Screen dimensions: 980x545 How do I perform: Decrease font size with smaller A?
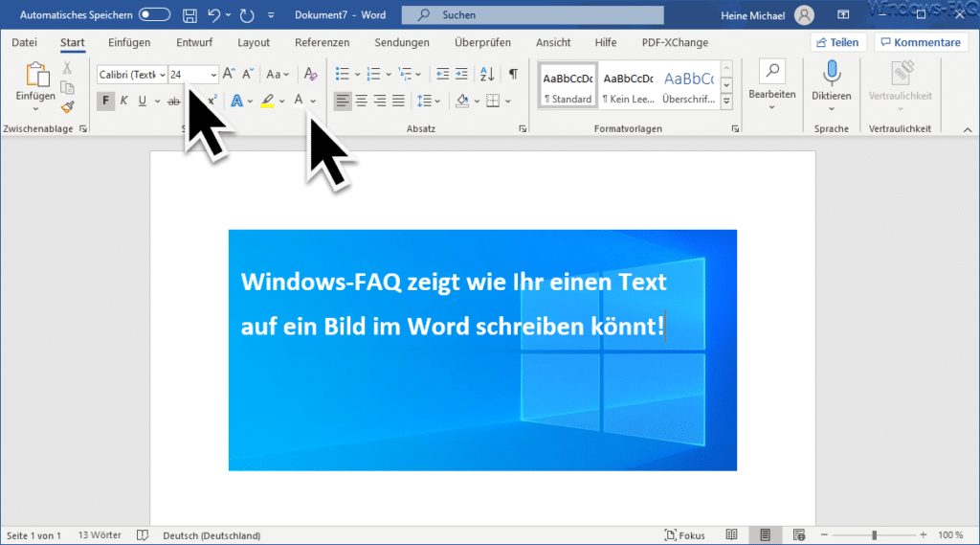pyautogui.click(x=248, y=74)
